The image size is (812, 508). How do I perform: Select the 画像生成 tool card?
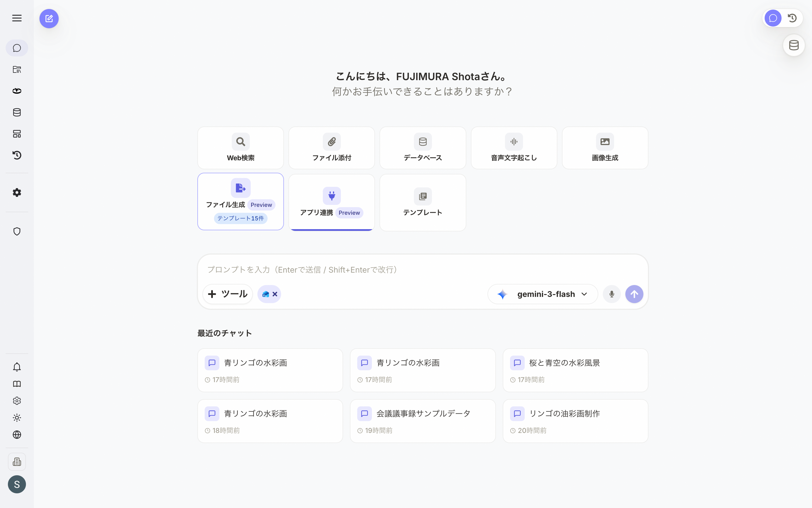click(x=605, y=148)
